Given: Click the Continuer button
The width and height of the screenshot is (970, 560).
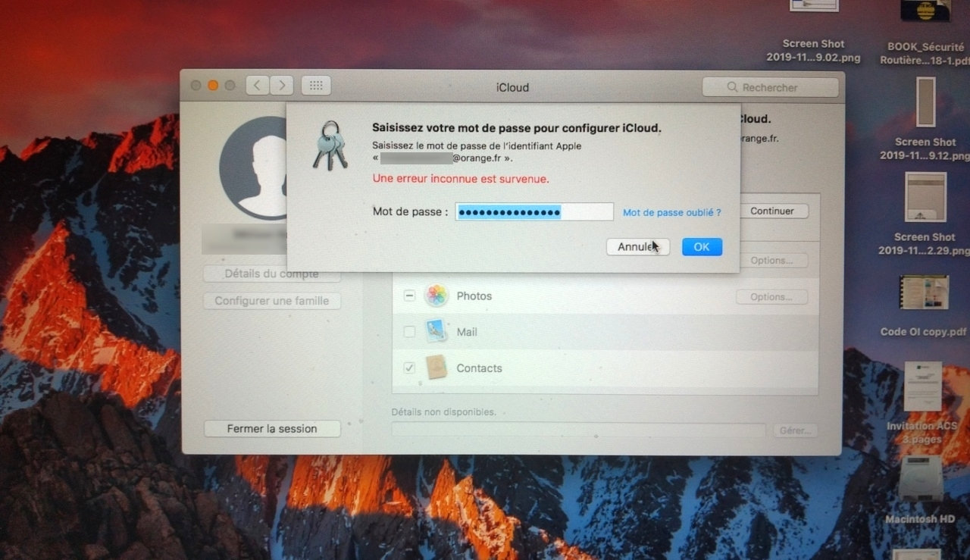Looking at the screenshot, I should pos(771,211).
